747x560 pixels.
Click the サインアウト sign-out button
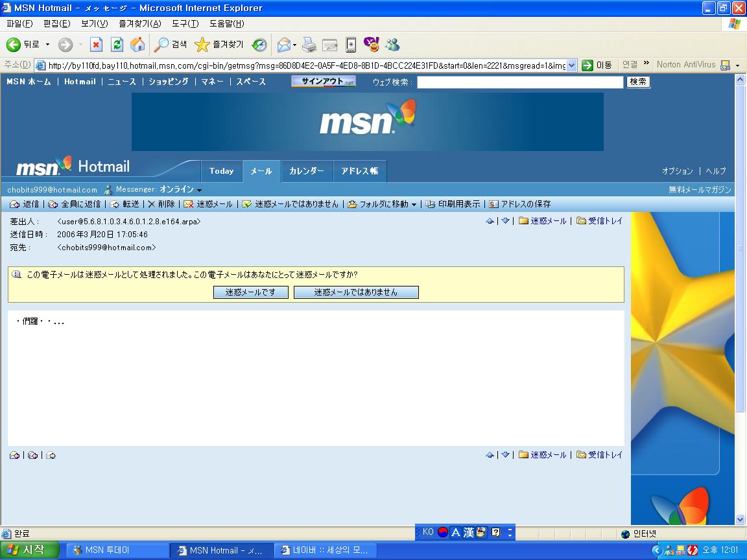click(324, 82)
